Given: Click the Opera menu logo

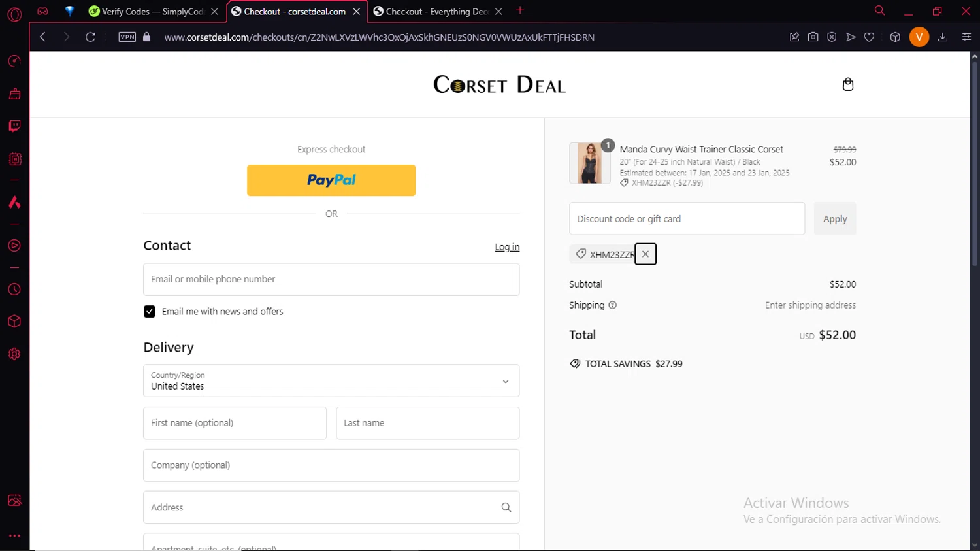Looking at the screenshot, I should pos(14,14).
